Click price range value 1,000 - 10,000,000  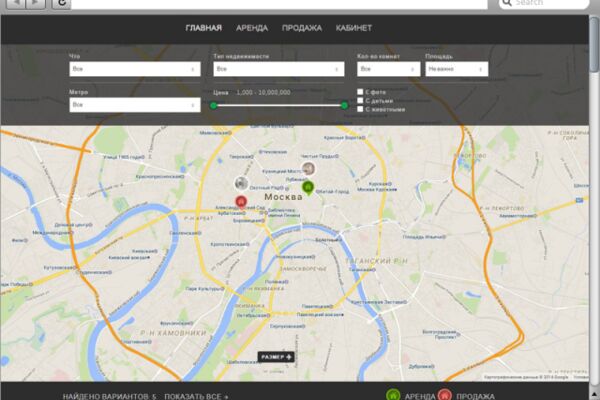263,92
